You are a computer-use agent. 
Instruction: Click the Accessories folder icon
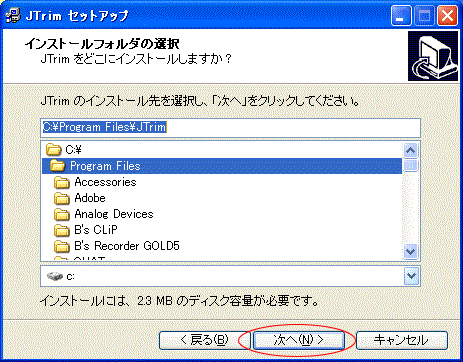[x=62, y=182]
